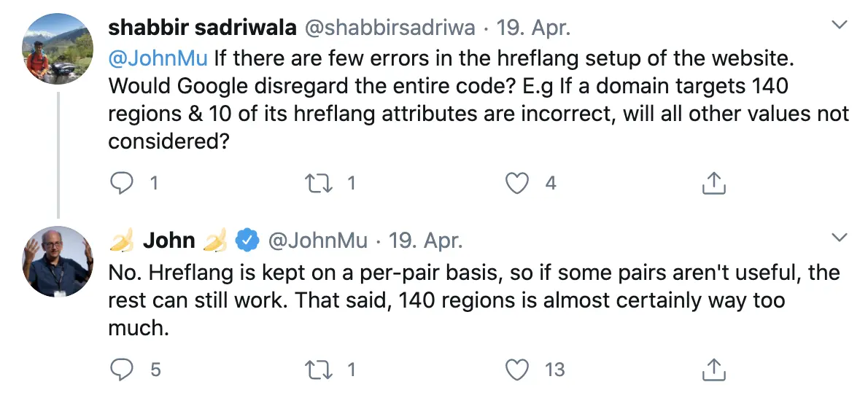
Task: Like shabbir sadriwala's tweet
Action: (x=517, y=183)
